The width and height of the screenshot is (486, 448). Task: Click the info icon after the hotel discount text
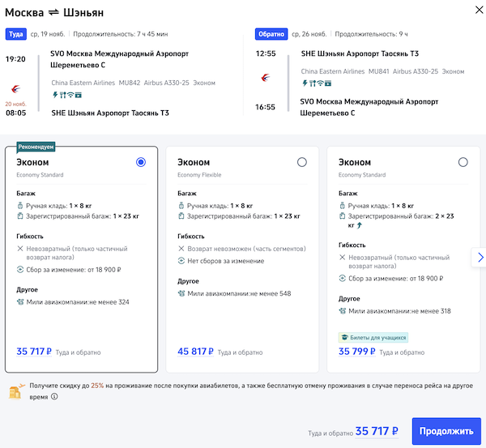coord(54,397)
